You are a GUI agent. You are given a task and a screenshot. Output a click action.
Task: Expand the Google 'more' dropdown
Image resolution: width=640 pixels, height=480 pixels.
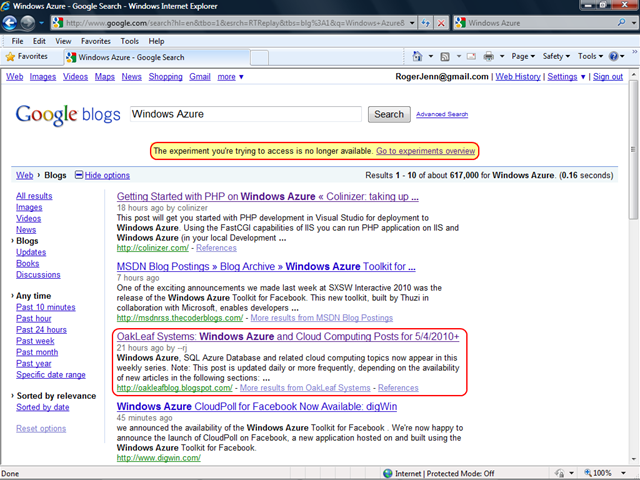point(230,77)
